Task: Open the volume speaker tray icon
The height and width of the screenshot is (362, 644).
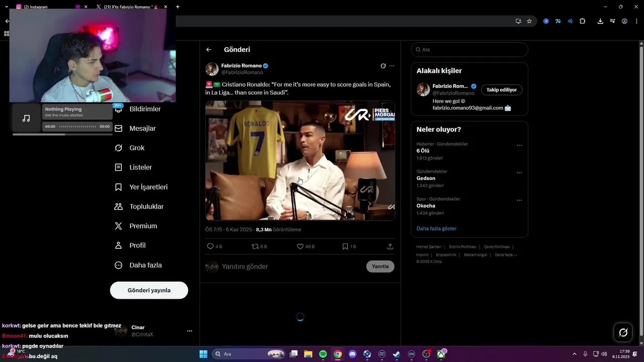Action: coord(604,354)
